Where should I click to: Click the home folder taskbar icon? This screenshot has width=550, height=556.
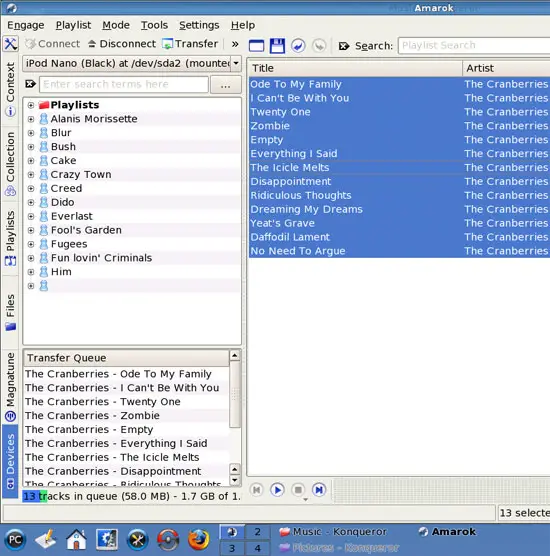pyautogui.click(x=77, y=540)
